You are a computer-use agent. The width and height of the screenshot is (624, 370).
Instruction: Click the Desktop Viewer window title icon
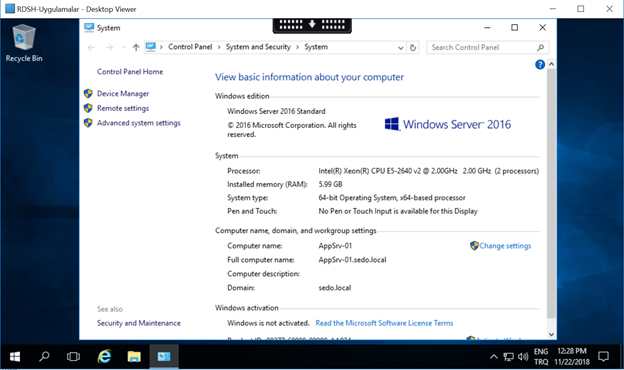10,9
